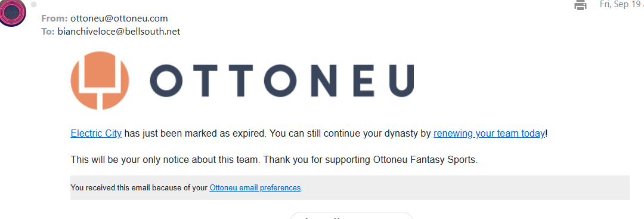
Task: Select sender address ottoneu@ottoneu.com
Action: [x=119, y=18]
